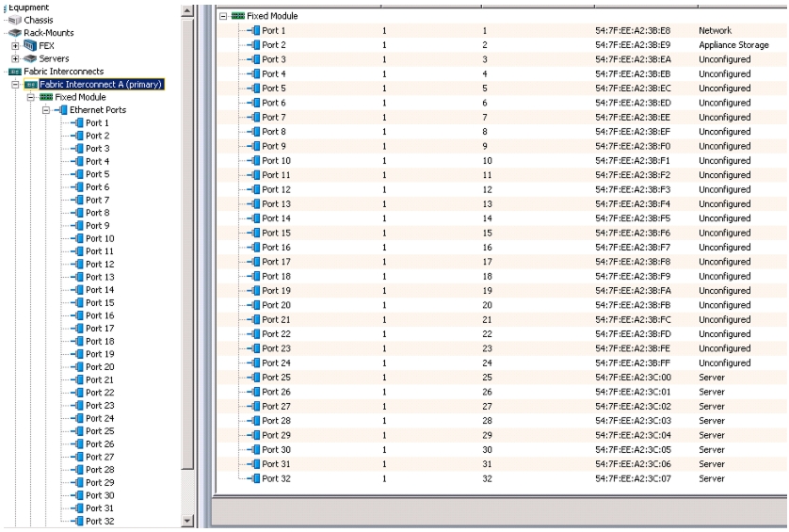Click the Port 19 icon in the table
Screen dimensions: 789x532
point(254,290)
